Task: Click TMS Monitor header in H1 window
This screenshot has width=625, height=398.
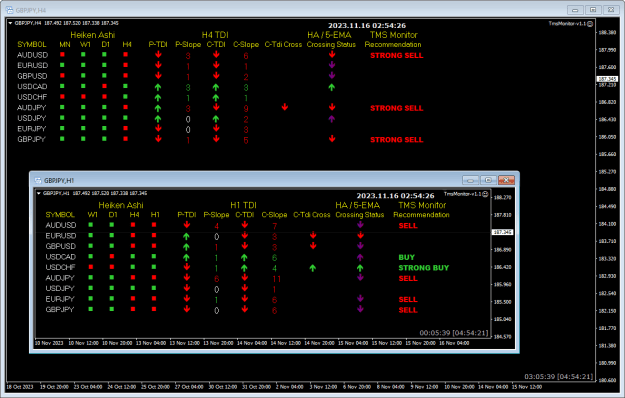Action: [x=422, y=205]
